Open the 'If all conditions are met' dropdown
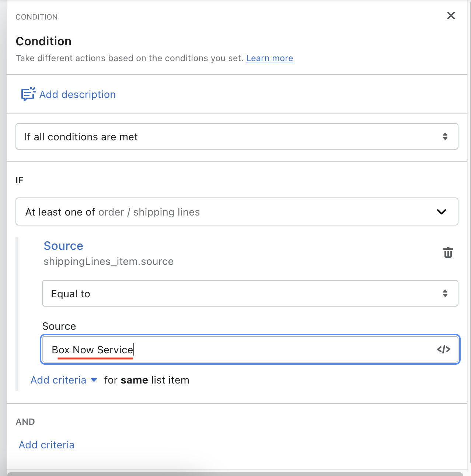 (x=228, y=137)
